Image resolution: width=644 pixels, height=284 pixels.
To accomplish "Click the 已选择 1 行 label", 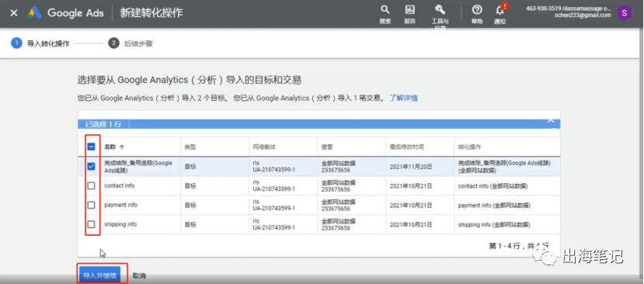I will [x=104, y=124].
